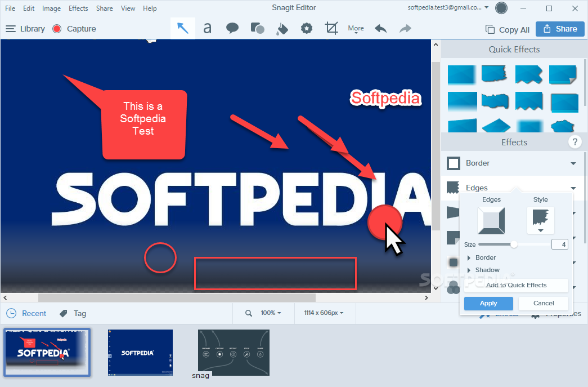Screen dimensions: 588x387
Task: Choose the Edges bevel selector
Action: point(491,220)
